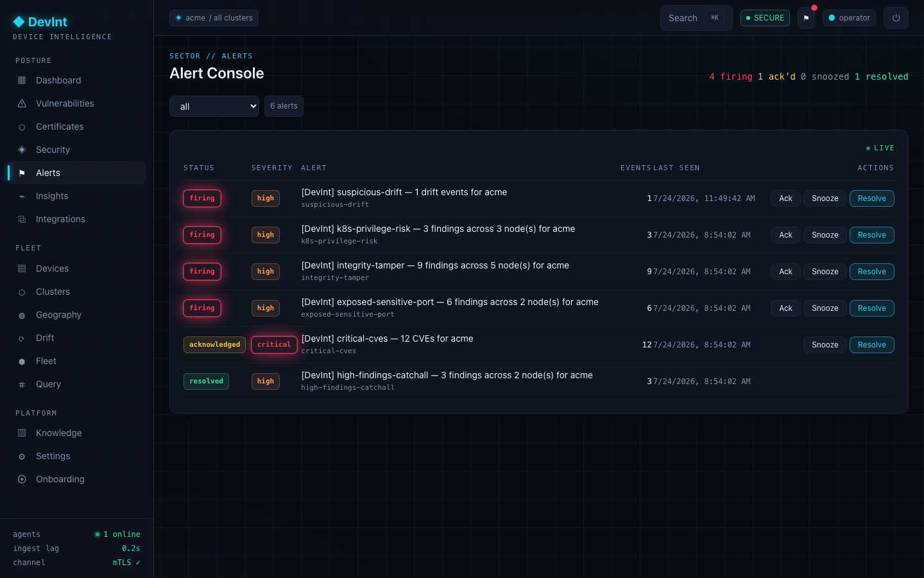Ack the integrity-tamper alert
This screenshot has width=924, height=578.
[x=785, y=272]
